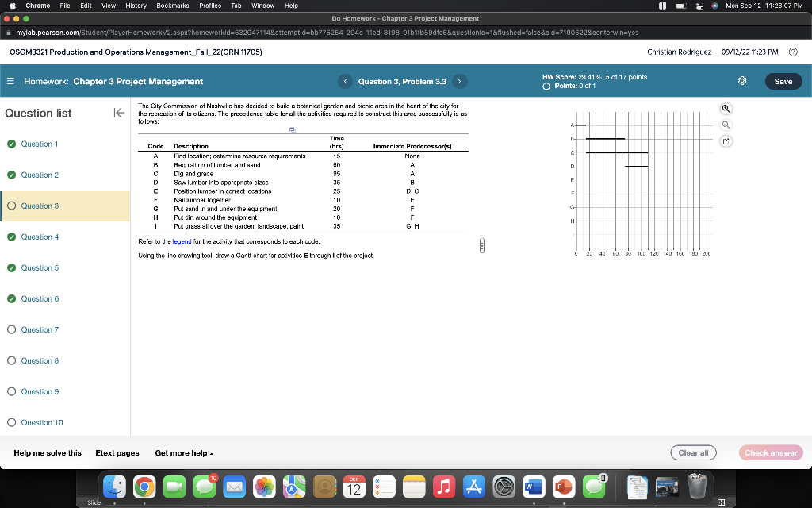The image size is (812, 508).
Task: Click activity C bar in Gantt chart
Action: coord(617,153)
